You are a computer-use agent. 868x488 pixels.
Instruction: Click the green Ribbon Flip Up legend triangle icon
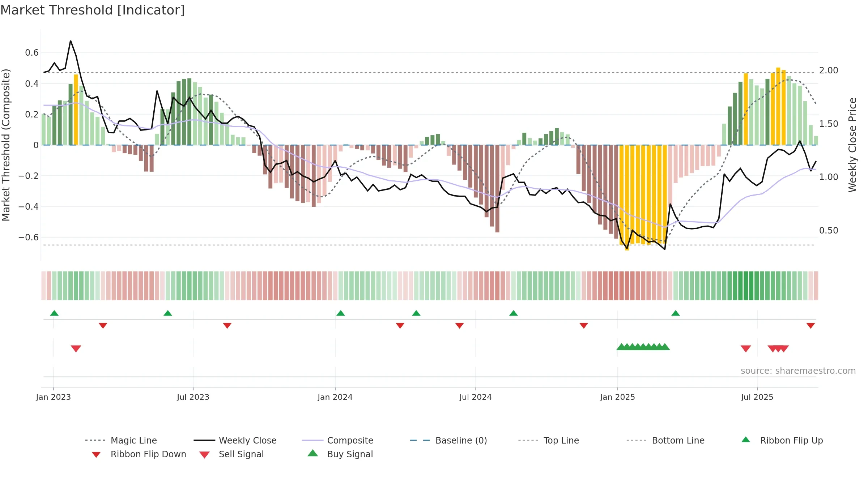pos(746,440)
